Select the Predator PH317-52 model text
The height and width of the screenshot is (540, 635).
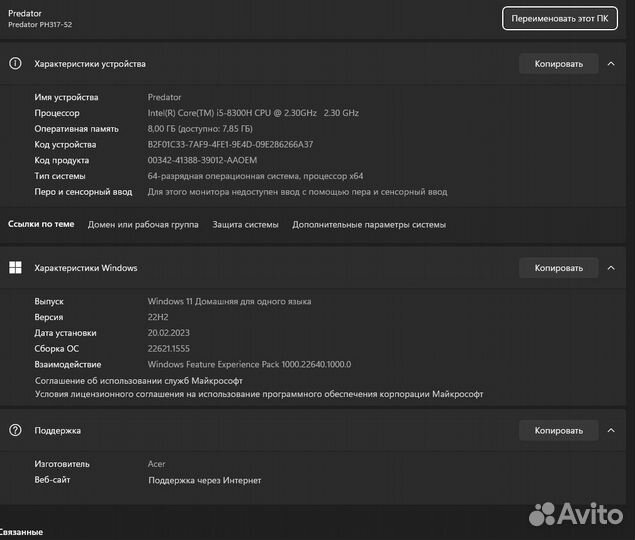point(40,24)
